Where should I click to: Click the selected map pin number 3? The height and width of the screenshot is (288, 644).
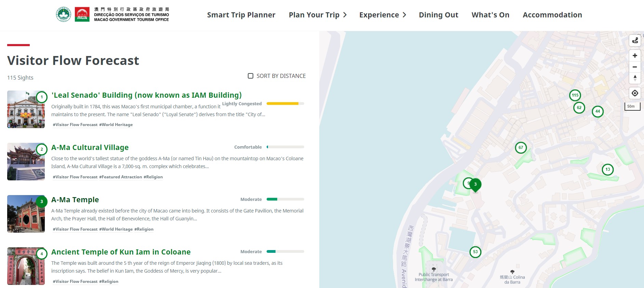(475, 184)
